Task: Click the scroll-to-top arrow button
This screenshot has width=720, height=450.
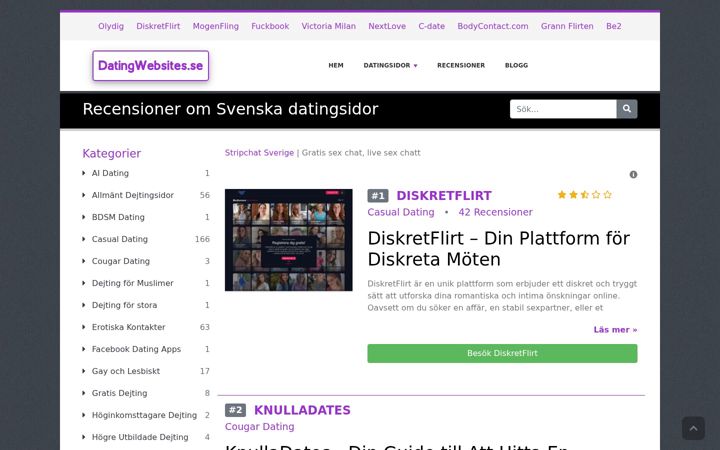Action: (x=693, y=428)
